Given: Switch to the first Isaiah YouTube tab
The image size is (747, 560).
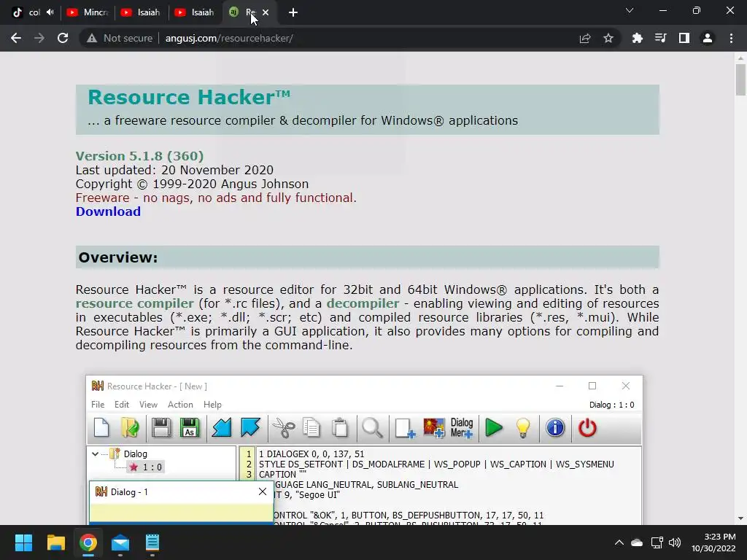Looking at the screenshot, I should (142, 12).
